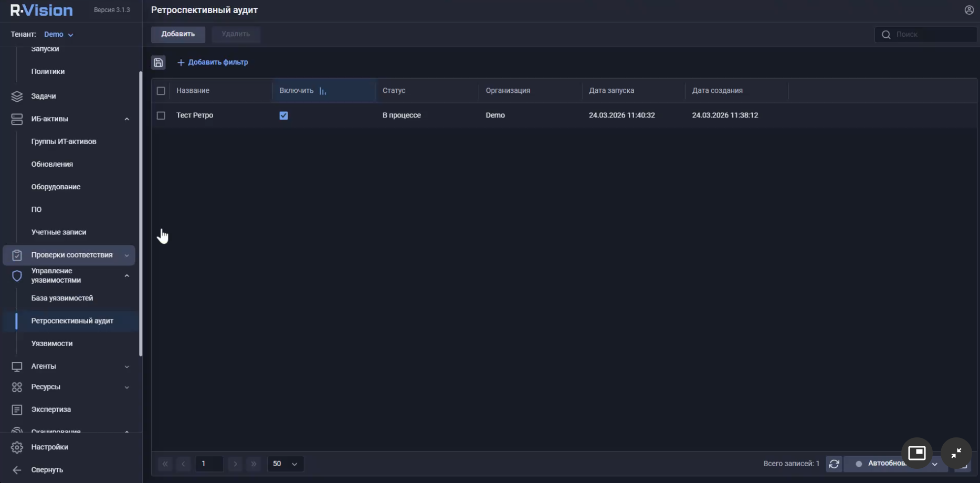
Task: Disable the Тест Ретро enable checkbox
Action: pyautogui.click(x=283, y=115)
